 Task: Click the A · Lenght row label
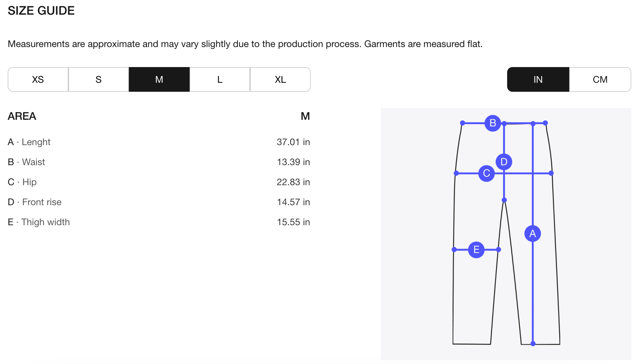(29, 142)
